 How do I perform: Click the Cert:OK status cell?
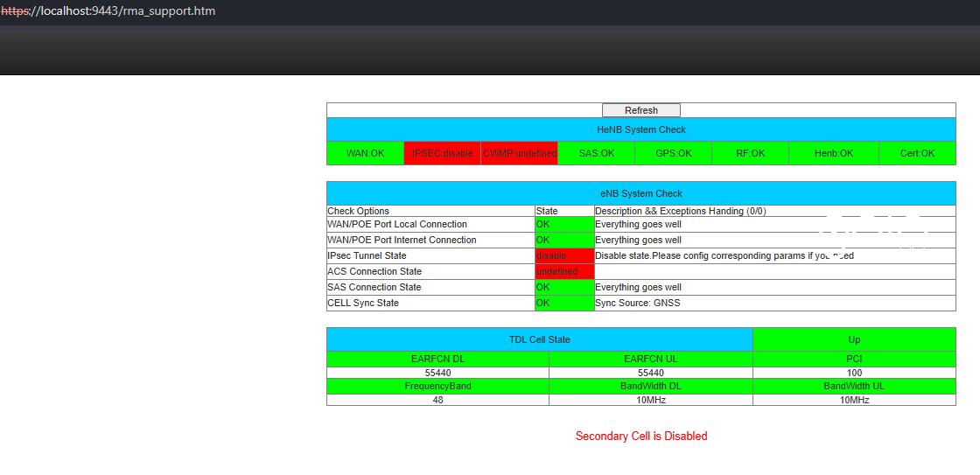pyautogui.click(x=917, y=153)
